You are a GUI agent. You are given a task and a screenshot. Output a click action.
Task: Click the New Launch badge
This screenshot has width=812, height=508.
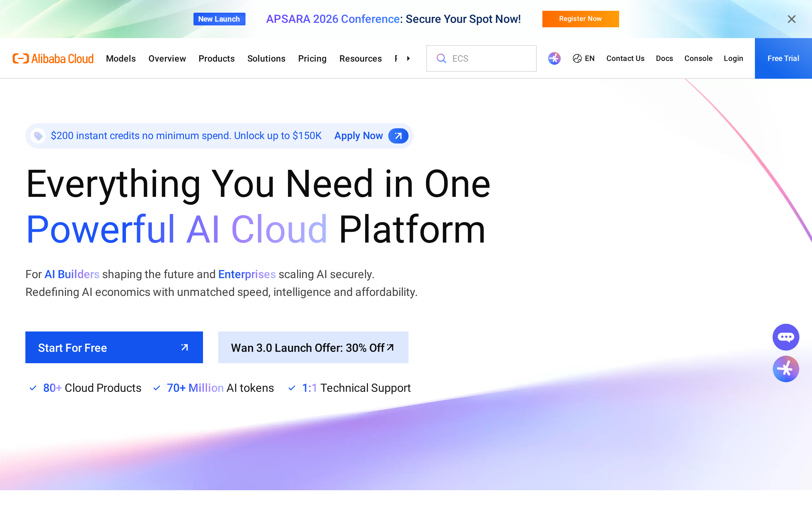click(219, 19)
